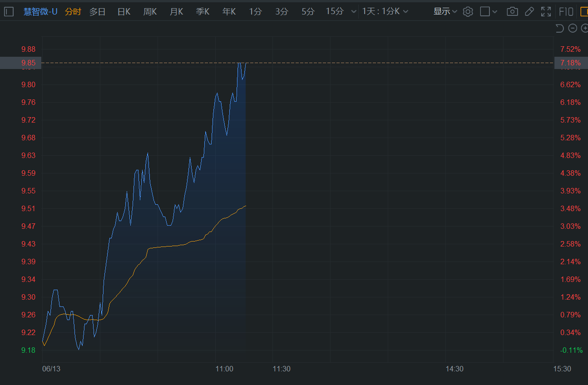Viewport: 588px width, 385px height.
Task: Click the 11:00 time axis label
Action: click(x=224, y=369)
